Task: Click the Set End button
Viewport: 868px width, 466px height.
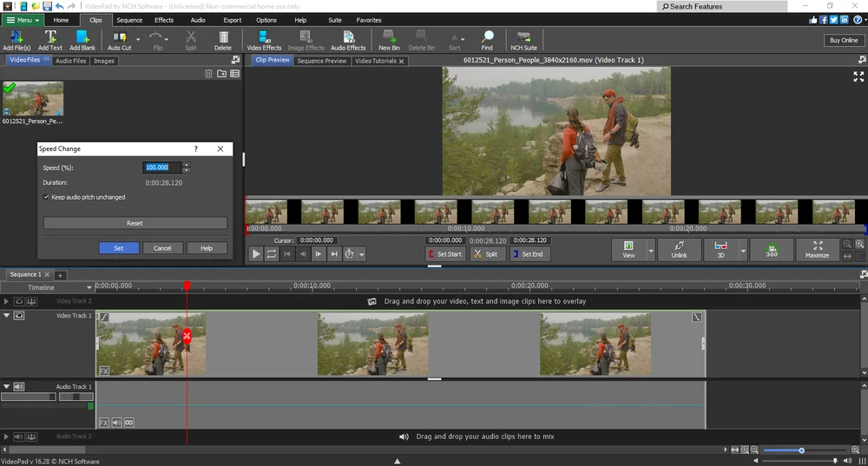Action: click(530, 254)
